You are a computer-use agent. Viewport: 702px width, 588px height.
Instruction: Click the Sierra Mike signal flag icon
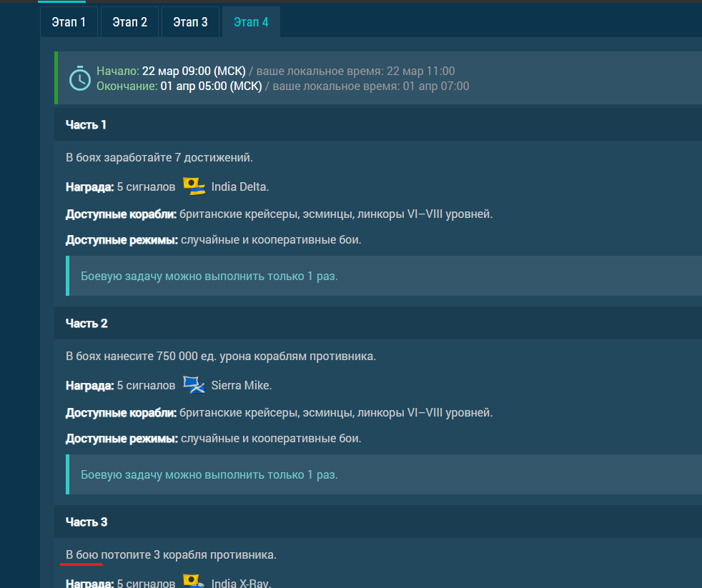pyautogui.click(x=194, y=385)
